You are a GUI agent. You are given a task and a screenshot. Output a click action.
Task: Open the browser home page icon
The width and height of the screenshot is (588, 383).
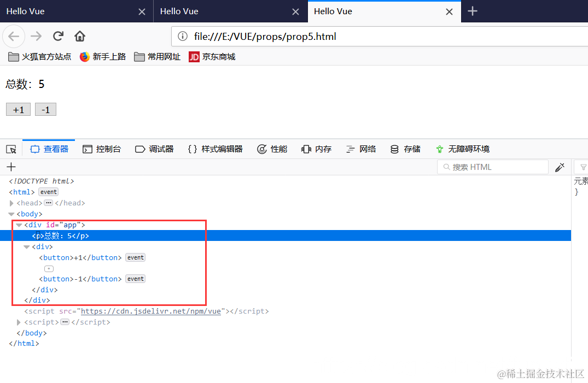click(x=80, y=37)
